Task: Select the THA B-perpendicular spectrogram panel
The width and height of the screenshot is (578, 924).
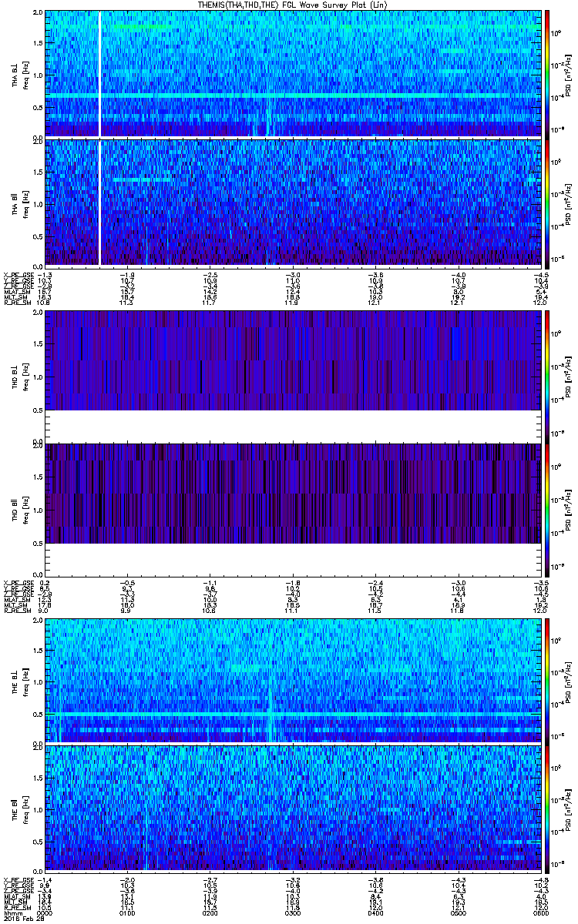Action: point(292,73)
